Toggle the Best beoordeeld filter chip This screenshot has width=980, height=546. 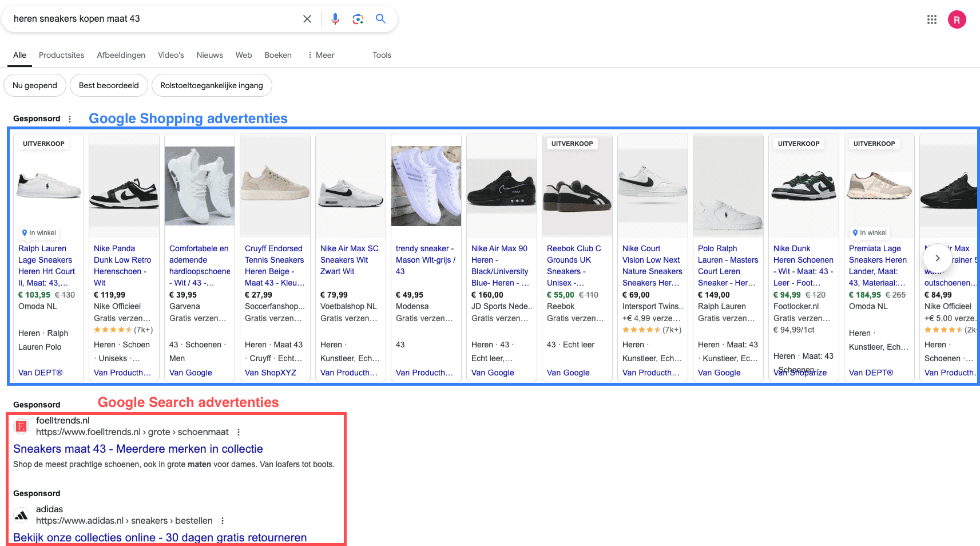click(x=109, y=85)
